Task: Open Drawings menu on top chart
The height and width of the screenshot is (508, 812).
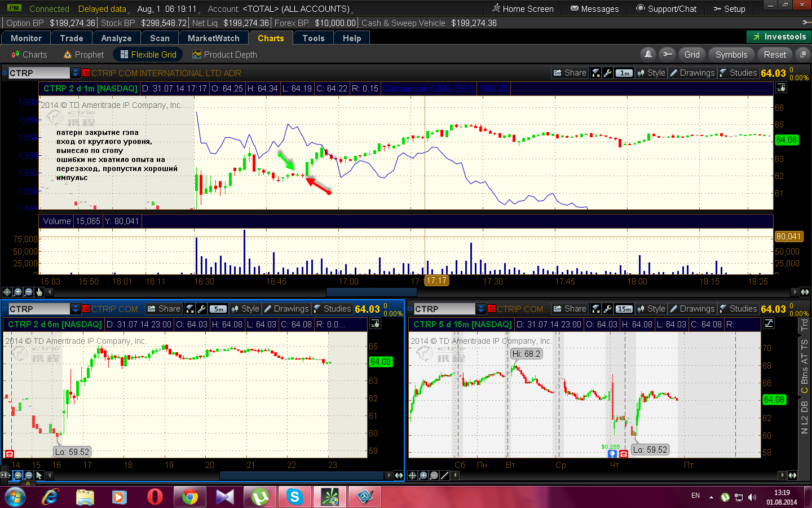Action: (692, 73)
